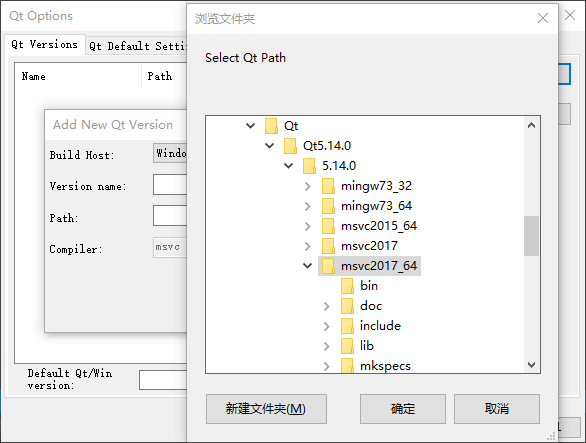This screenshot has height=443, width=586.
Task: Select the mkspecs folder name
Action: (x=385, y=366)
